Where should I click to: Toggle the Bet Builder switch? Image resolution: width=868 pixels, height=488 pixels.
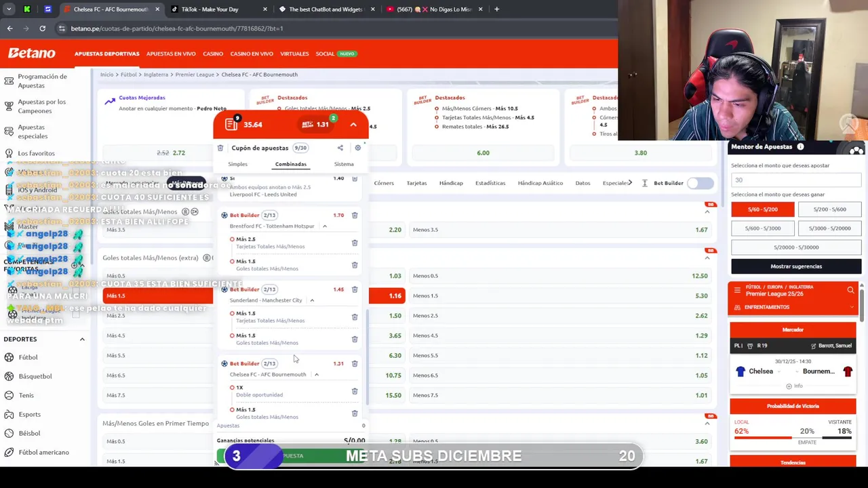coord(701,183)
